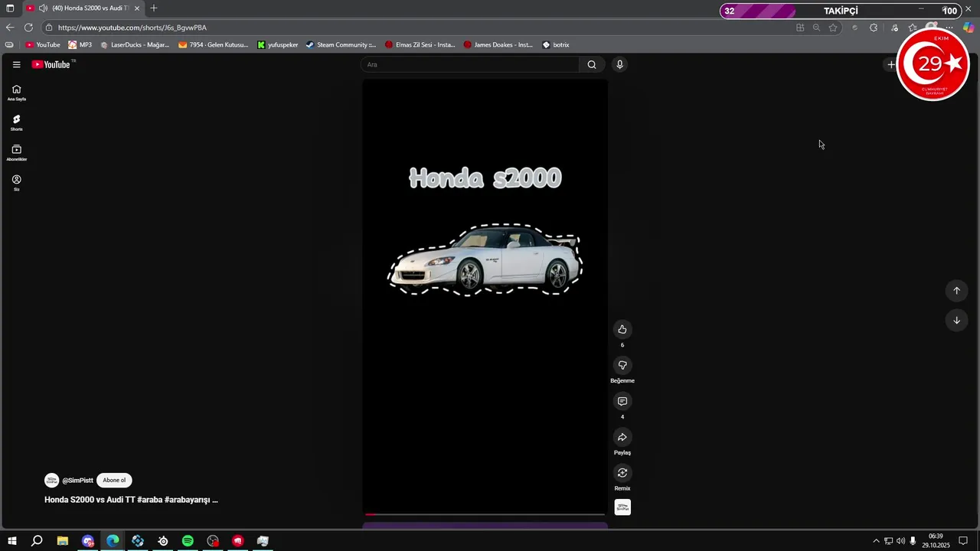This screenshot has height=551, width=980.
Task: Click the YouTube logo
Action: 51,64
